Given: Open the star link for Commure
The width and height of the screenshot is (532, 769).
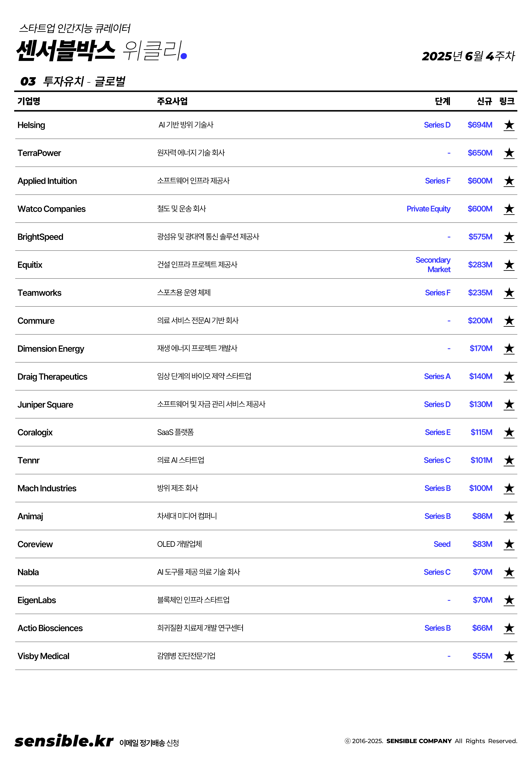Looking at the screenshot, I should click(x=509, y=321).
